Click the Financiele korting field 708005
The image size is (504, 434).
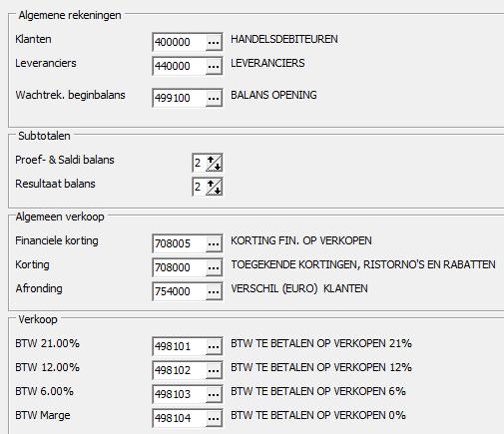[x=179, y=243]
